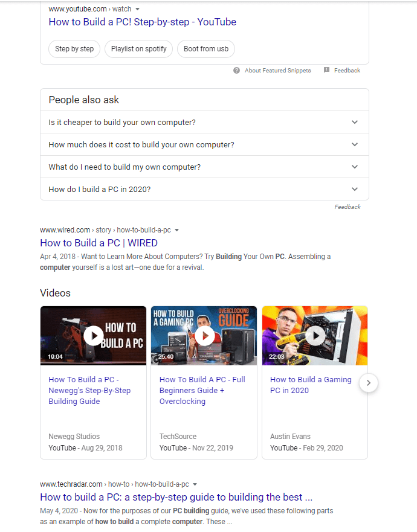Select the 'Boot from usb' chip
Viewport: 417px width, 532px height.
(x=206, y=49)
